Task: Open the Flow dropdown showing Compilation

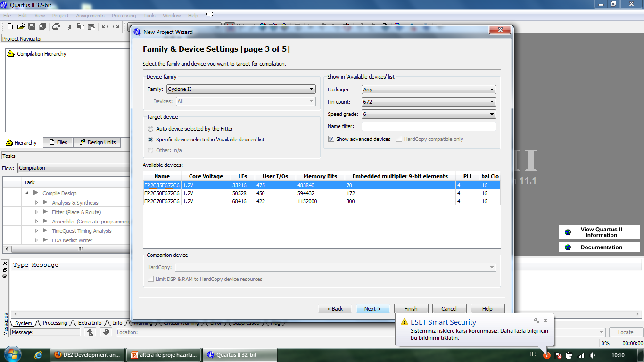Action: 74,168
